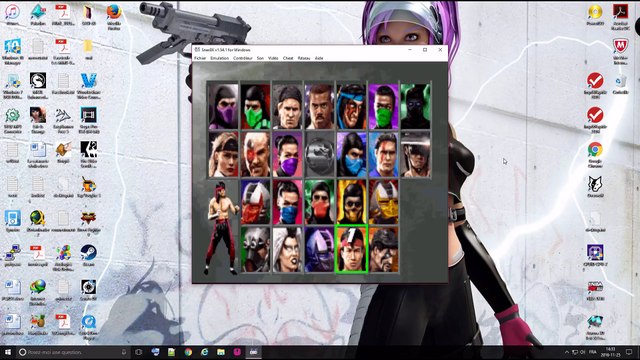Open the Fichier menu in Snes9X

[200, 58]
